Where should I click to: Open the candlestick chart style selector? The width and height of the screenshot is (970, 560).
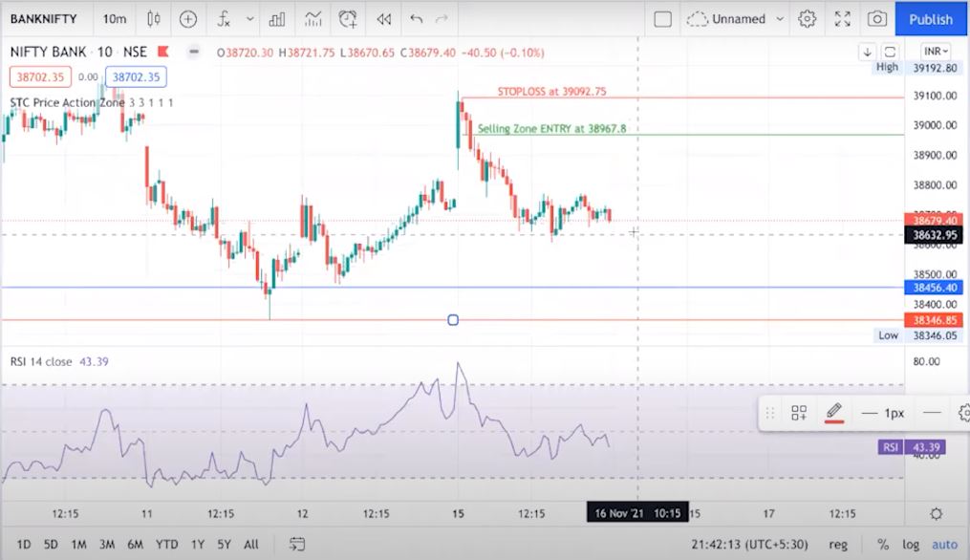pyautogui.click(x=152, y=18)
